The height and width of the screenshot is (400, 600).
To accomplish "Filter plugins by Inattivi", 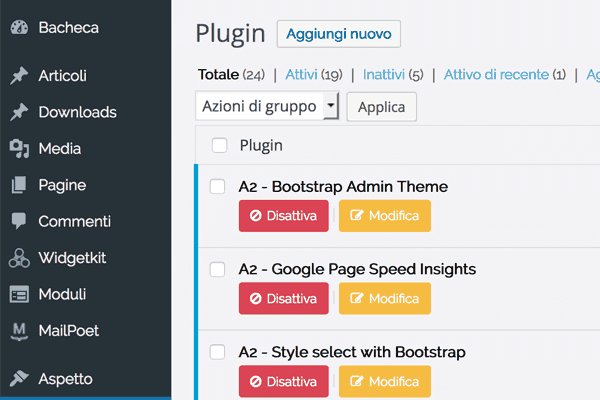I will click(x=383, y=74).
